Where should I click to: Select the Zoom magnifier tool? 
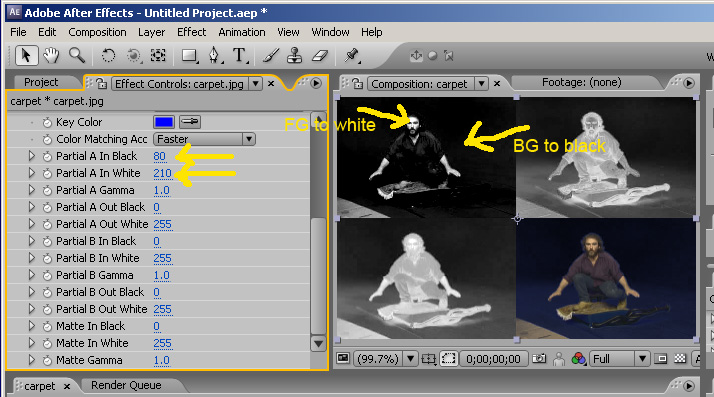click(76, 56)
